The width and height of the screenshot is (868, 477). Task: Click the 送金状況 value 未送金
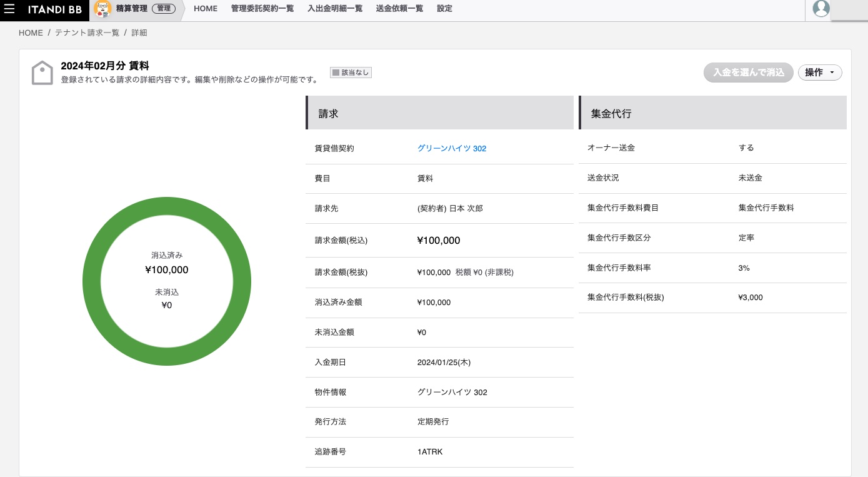tap(751, 178)
